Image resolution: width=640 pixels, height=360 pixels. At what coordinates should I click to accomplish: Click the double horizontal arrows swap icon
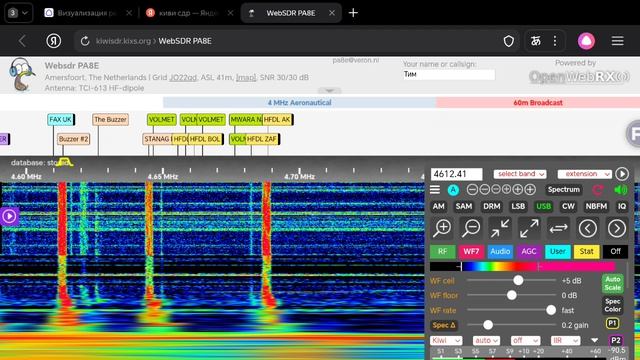[558, 228]
